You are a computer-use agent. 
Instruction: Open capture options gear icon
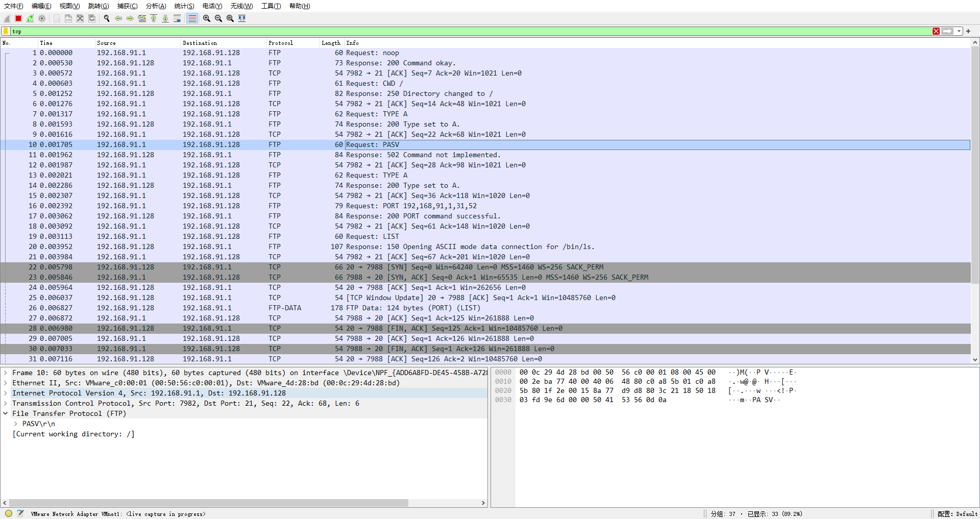coord(42,18)
